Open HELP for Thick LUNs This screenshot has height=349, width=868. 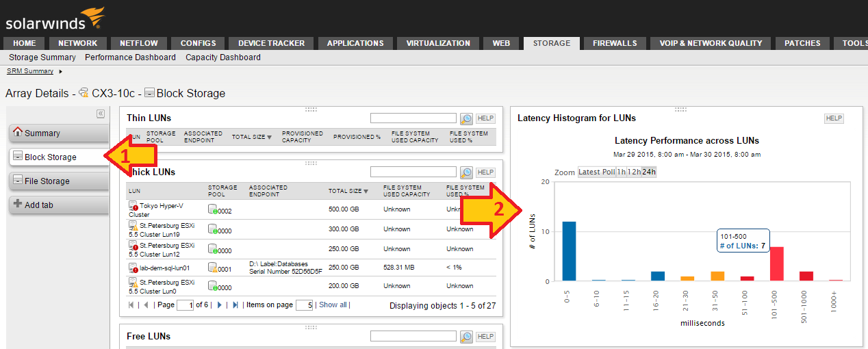485,172
